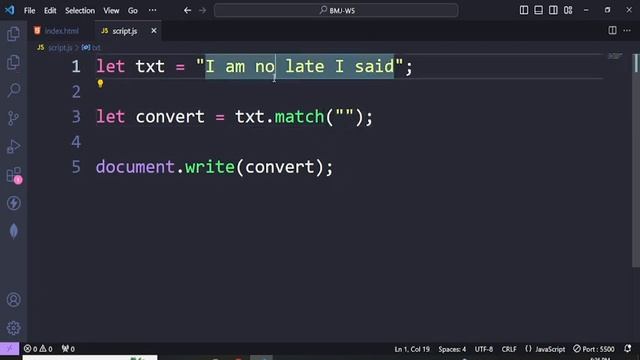640x360 pixels.
Task: Click the word match in line 3
Action: coord(299,117)
